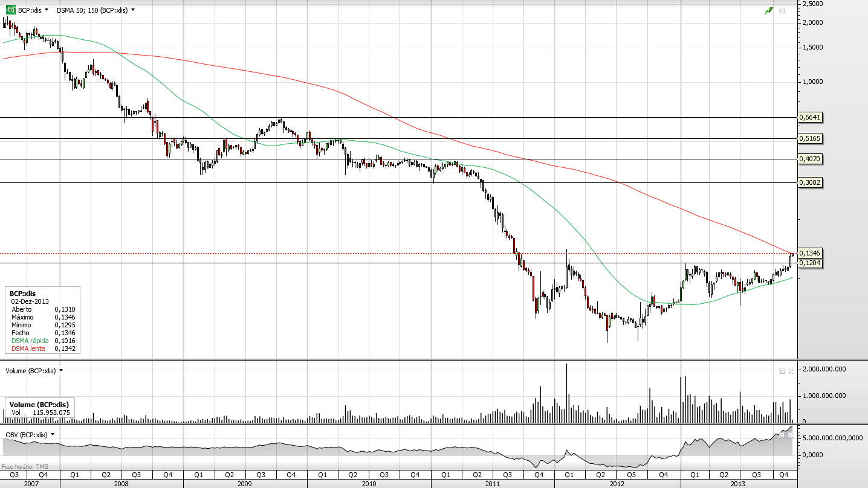Screen dimensions: 868x488
Task: Select the 0,6641 horizontal level label
Action: click(x=810, y=117)
